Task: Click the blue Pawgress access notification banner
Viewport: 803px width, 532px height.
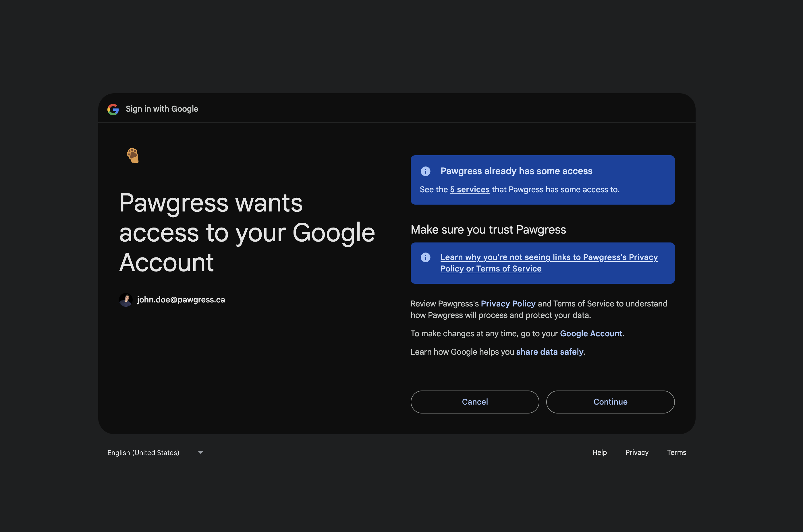Action: click(542, 180)
